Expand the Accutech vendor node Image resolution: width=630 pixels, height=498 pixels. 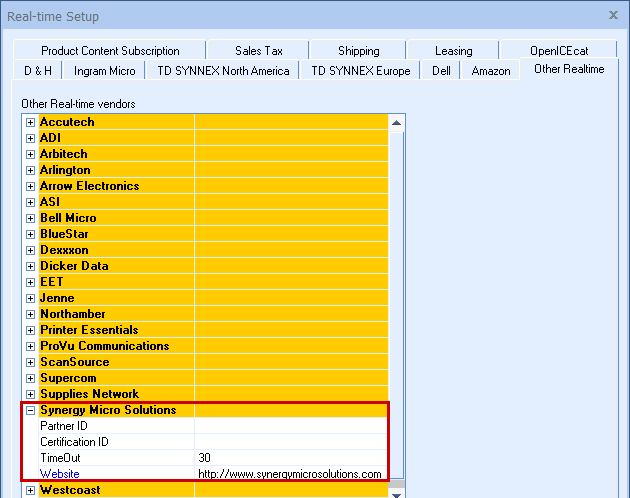point(30,122)
